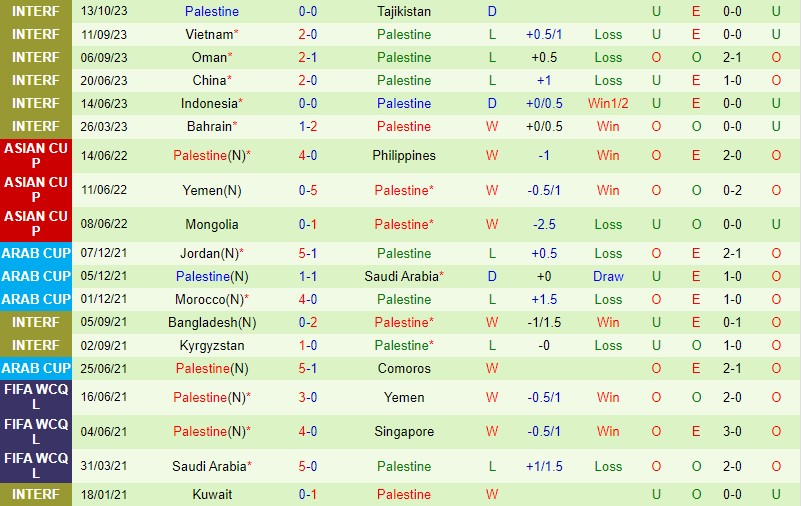
Task: Click the Kyrgyzstan team name
Action: [211, 345]
